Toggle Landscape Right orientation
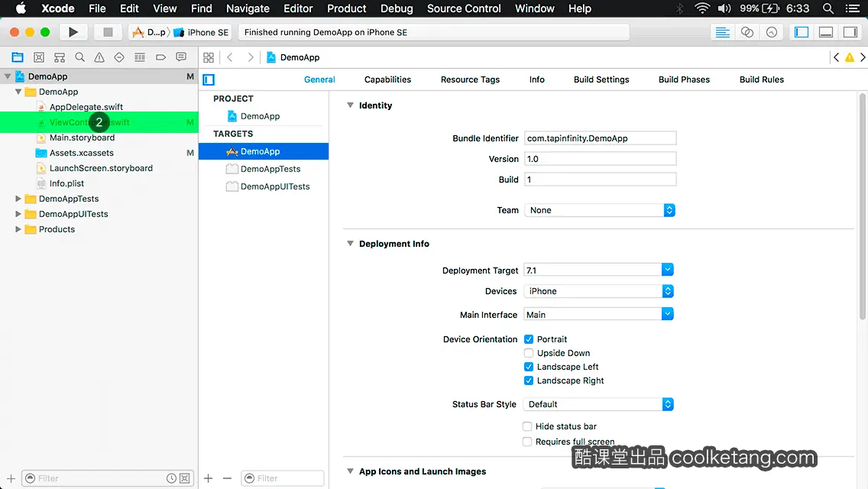Image resolution: width=868 pixels, height=489 pixels. tap(529, 381)
